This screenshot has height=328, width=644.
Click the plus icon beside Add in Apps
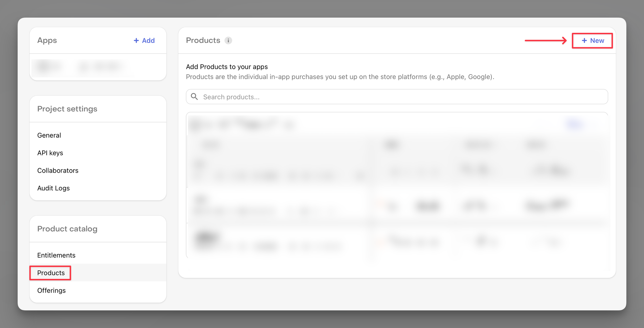click(136, 41)
